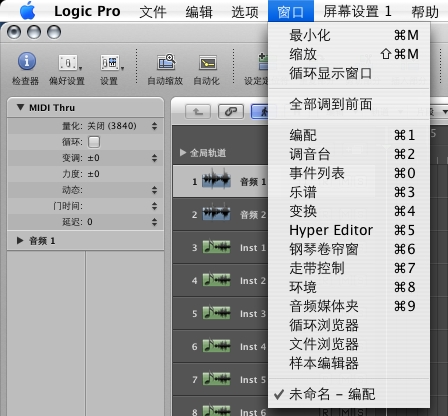The width and height of the screenshot is (448, 416).
Task: Open the Logic Pro application menu
Action: pos(87,11)
